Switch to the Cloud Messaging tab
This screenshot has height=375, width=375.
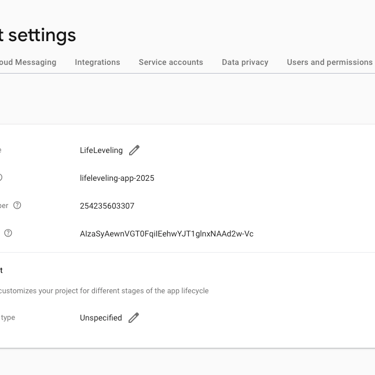(28, 62)
